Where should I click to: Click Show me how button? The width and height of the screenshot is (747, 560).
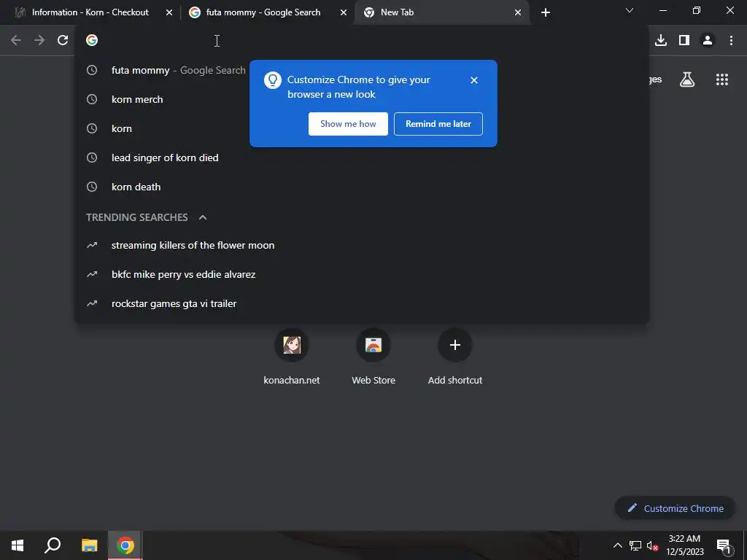348,124
